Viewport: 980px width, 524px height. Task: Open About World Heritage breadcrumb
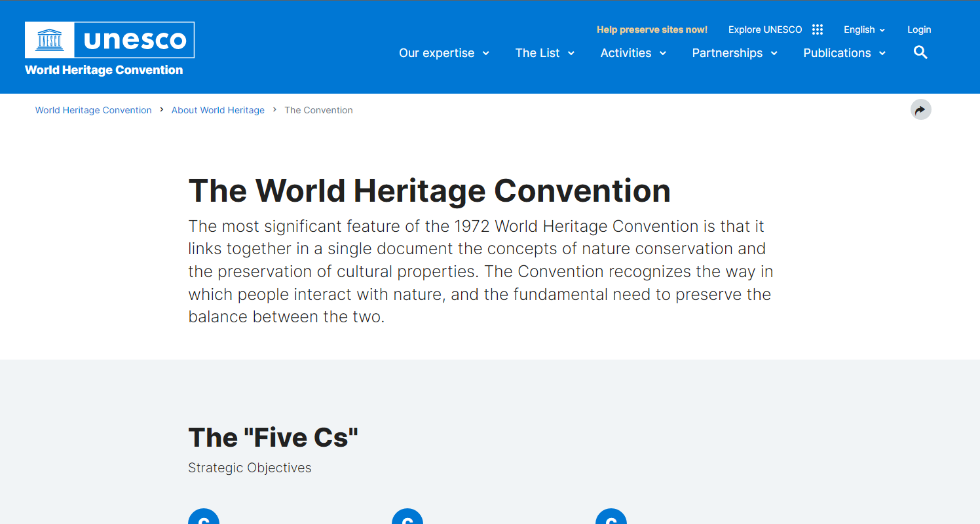217,110
